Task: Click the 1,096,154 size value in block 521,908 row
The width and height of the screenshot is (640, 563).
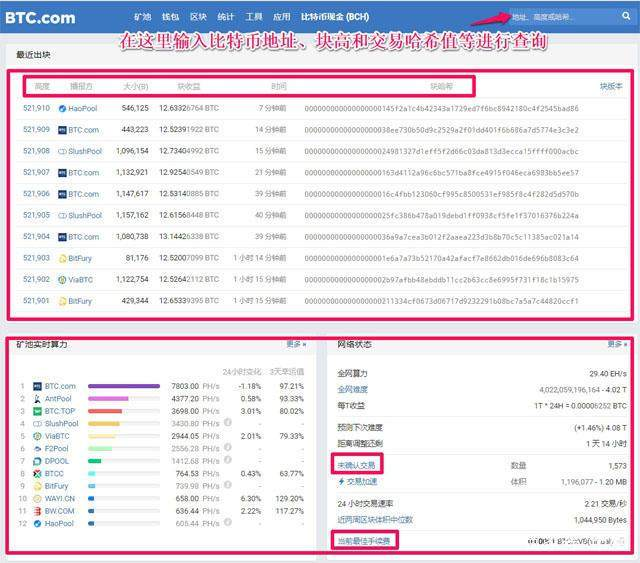Action: pyautogui.click(x=132, y=151)
